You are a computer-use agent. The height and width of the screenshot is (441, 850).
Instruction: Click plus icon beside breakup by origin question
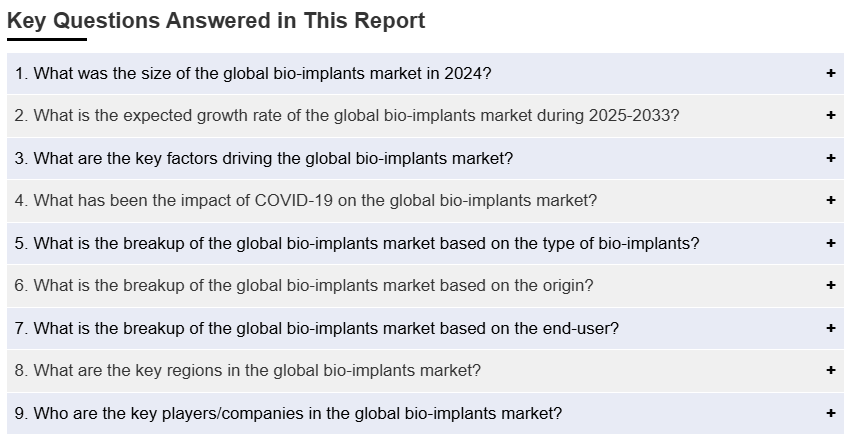point(831,285)
